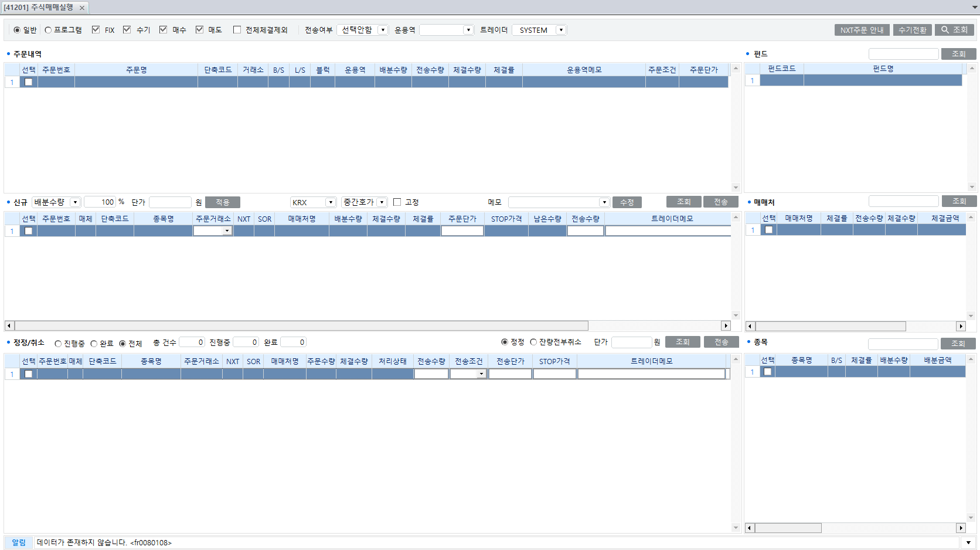Click the 전송 button in the 정정/취소 section
The width and height of the screenshot is (980, 550).
click(x=722, y=342)
